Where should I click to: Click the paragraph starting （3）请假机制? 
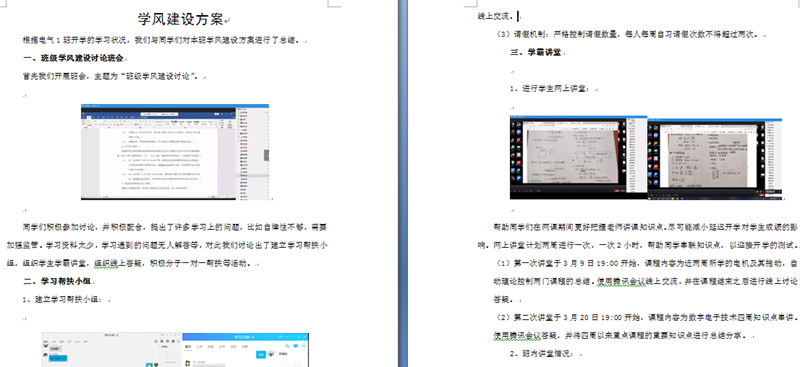click(628, 35)
